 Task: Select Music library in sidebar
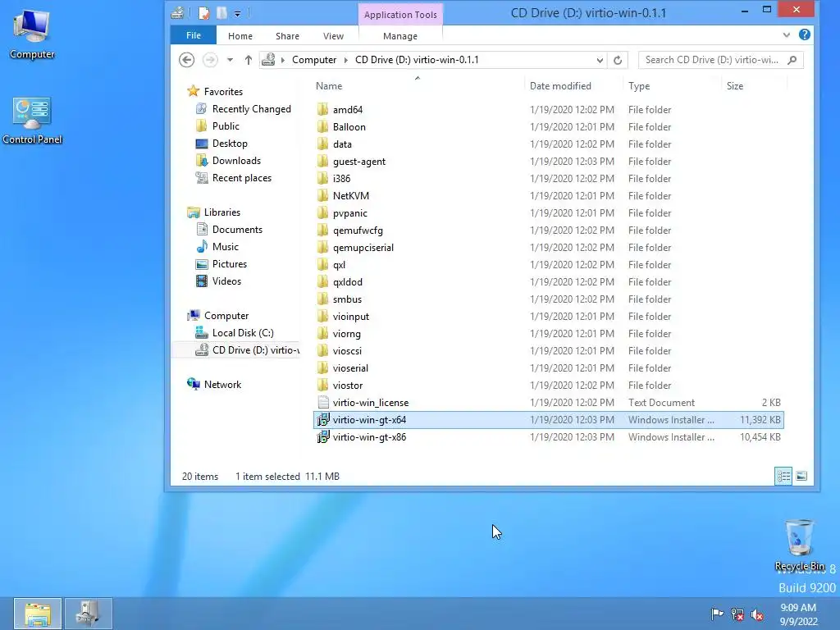(x=225, y=246)
